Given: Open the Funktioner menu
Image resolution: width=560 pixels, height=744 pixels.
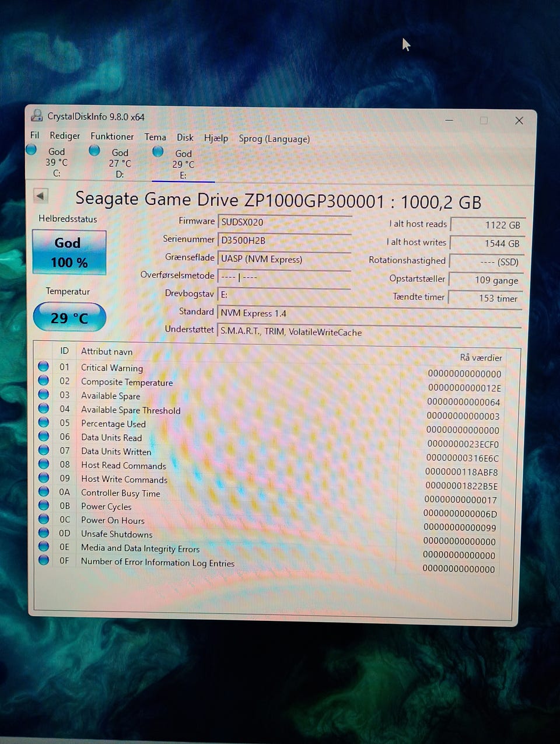Looking at the screenshot, I should pyautogui.click(x=112, y=136).
